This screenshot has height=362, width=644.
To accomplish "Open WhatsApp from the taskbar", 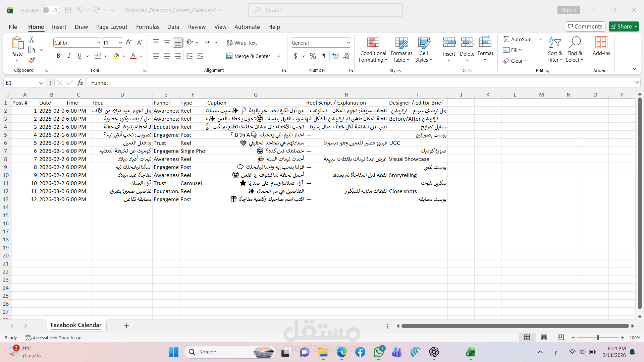I will click(x=379, y=352).
